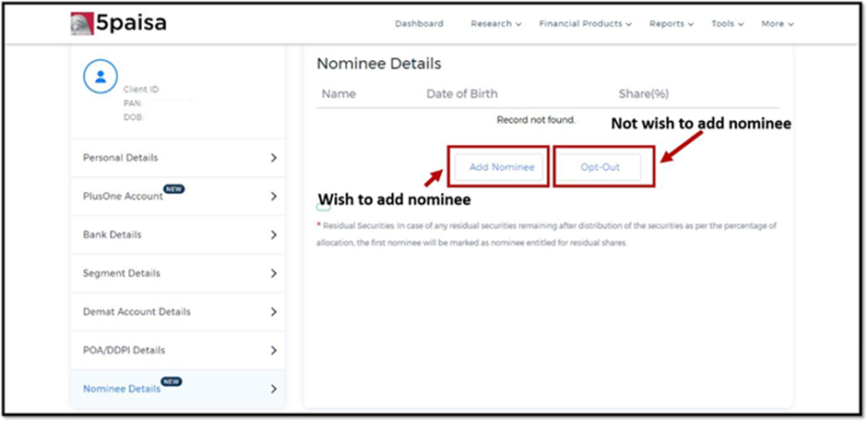The height and width of the screenshot is (422, 868).
Task: Open the Financial Products dropdown menu
Action: coord(586,24)
